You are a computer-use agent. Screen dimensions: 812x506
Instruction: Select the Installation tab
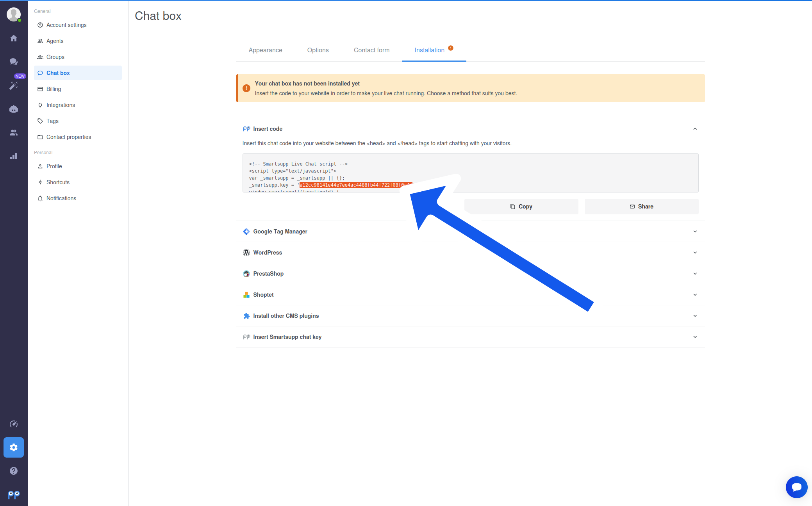pyautogui.click(x=434, y=50)
